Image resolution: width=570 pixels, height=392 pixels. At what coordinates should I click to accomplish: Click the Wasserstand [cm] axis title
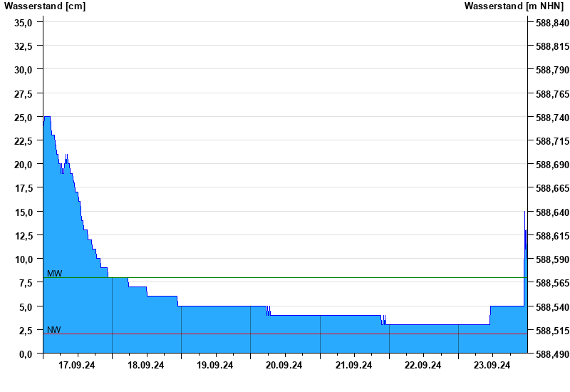click(x=45, y=6)
